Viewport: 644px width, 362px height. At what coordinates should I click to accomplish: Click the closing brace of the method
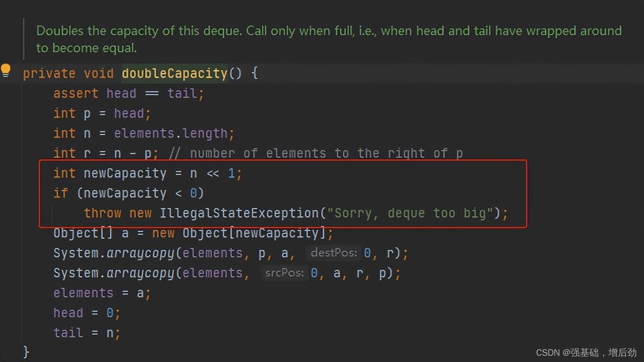tap(26, 352)
